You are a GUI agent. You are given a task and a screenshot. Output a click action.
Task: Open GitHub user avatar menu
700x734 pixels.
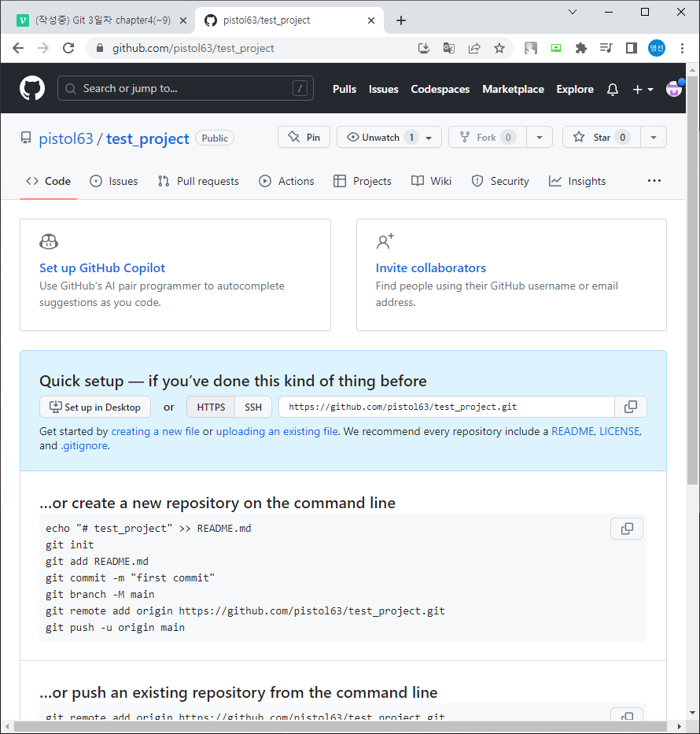click(x=674, y=88)
